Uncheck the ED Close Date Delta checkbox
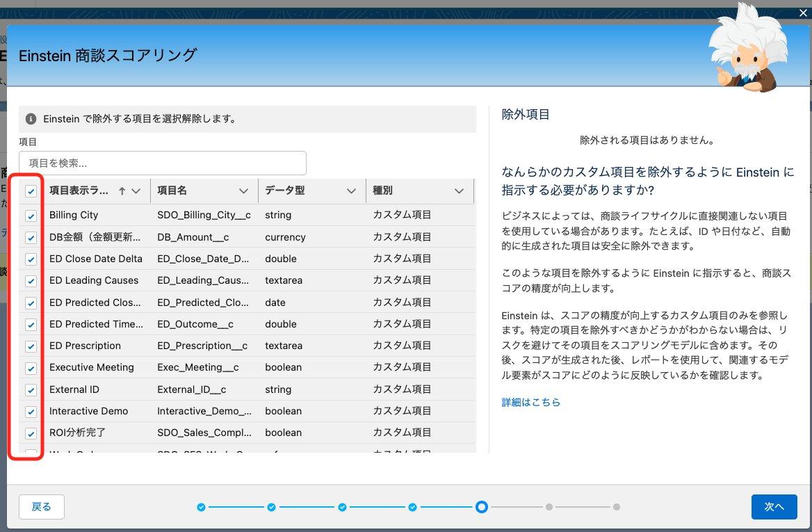Screen dimensions: 812x532 (x=31, y=259)
